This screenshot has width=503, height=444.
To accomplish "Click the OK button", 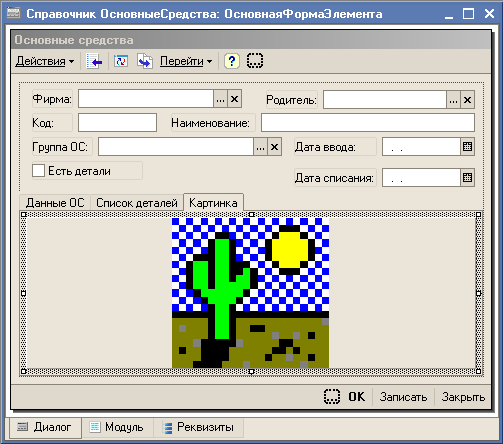I will [x=357, y=397].
